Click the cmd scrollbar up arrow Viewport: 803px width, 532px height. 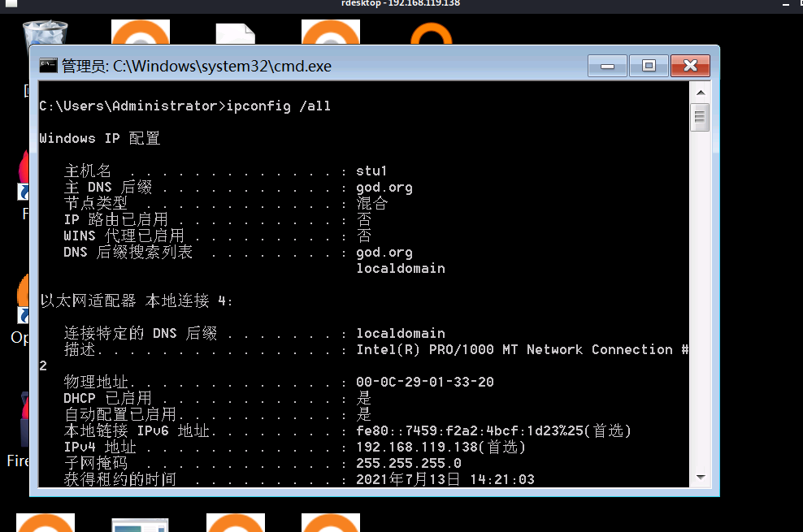click(x=701, y=93)
